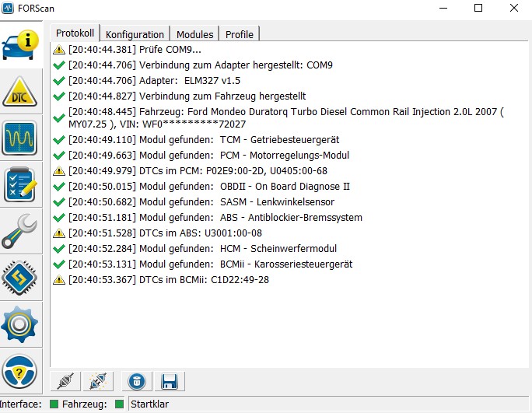Click the green Fahrzeug status indicator

point(119,404)
